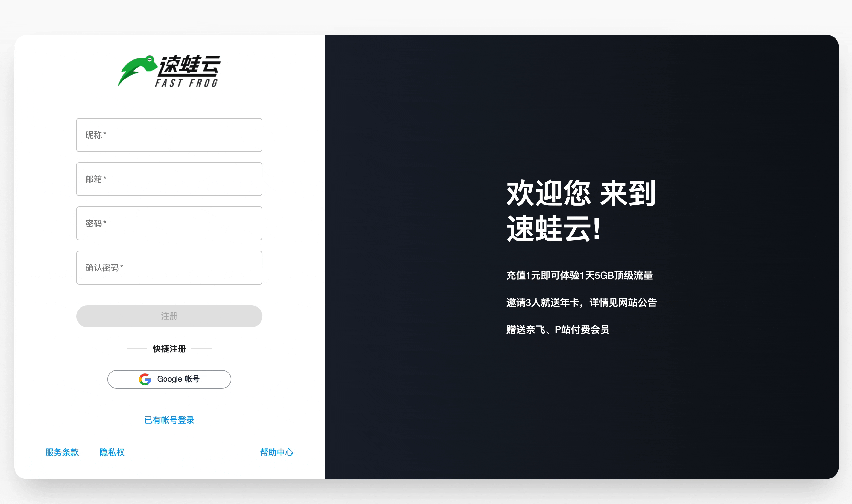Click the 注册 register button
This screenshot has width=852, height=504.
click(x=169, y=316)
